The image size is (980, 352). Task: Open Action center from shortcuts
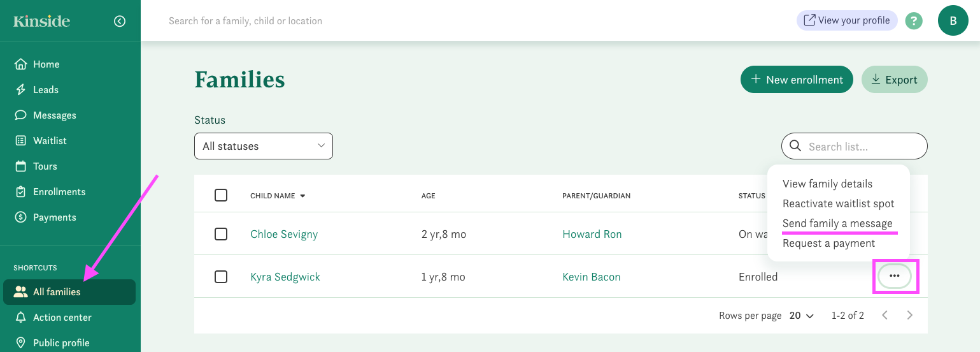coord(62,318)
